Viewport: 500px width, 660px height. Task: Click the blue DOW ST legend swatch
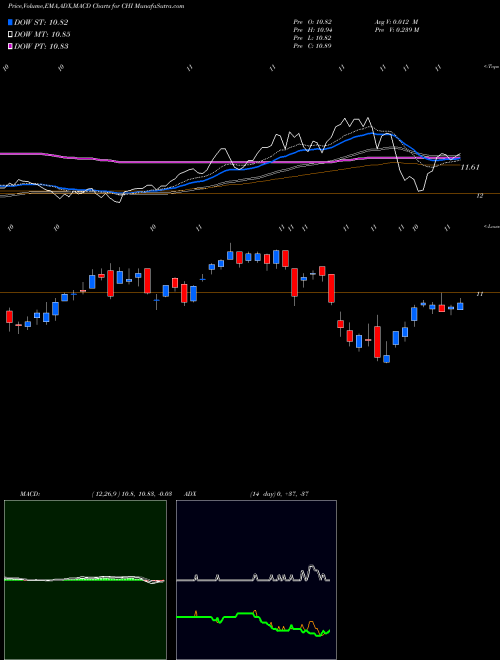(11, 22)
